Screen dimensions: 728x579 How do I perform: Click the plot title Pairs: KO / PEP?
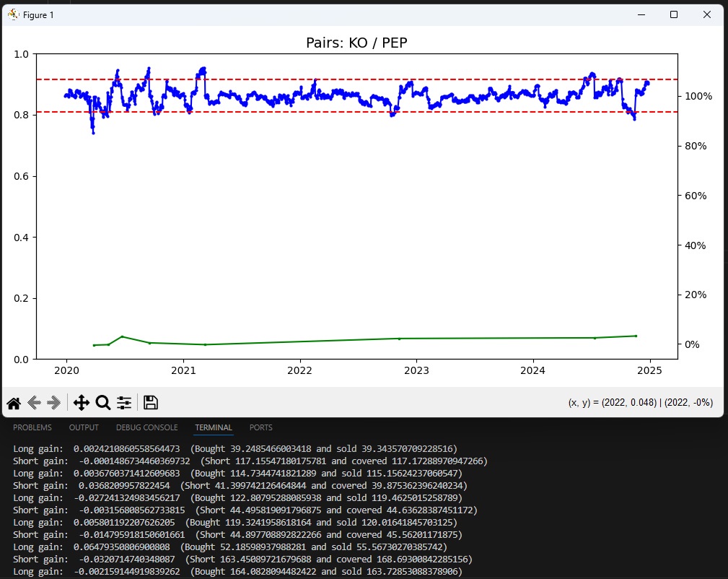[356, 43]
